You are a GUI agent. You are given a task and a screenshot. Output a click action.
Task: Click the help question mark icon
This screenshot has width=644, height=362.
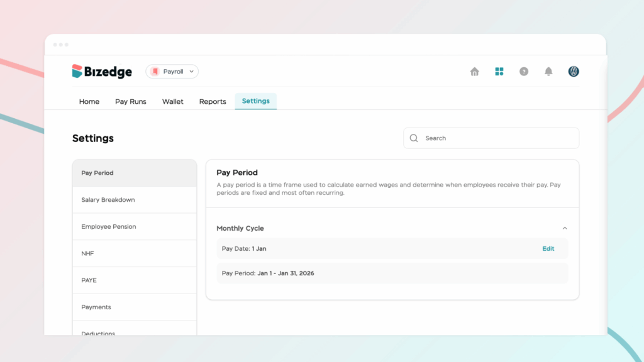click(524, 72)
